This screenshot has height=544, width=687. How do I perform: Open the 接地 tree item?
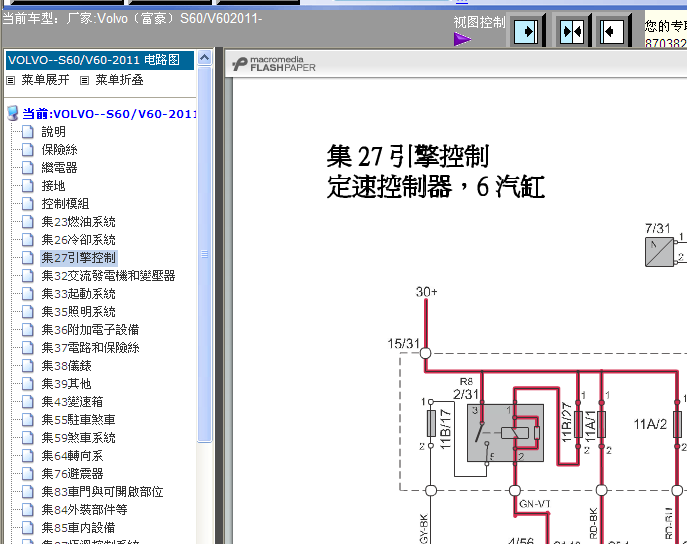[x=53, y=185]
